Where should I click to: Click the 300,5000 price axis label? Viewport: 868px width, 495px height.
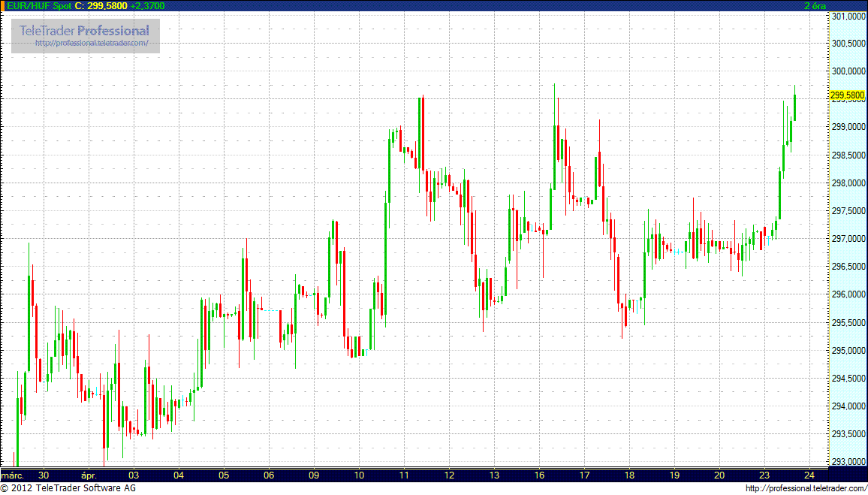point(849,44)
